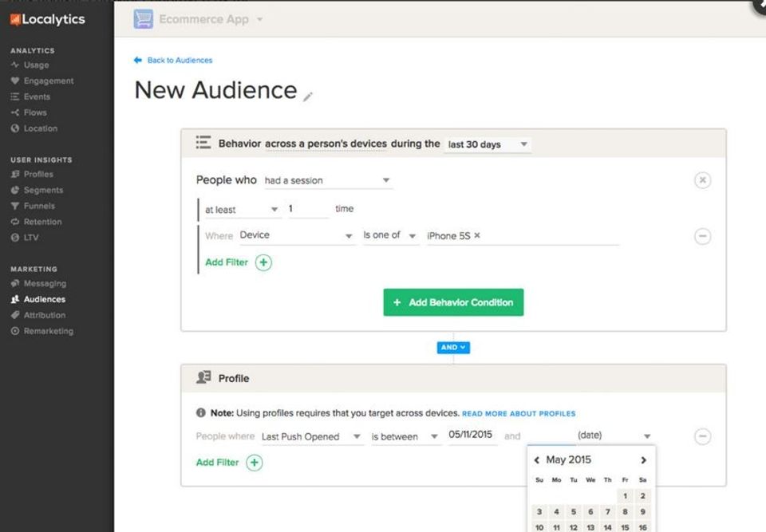The image size is (766, 532).
Task: Open the at least dropdown
Action: [x=242, y=210]
